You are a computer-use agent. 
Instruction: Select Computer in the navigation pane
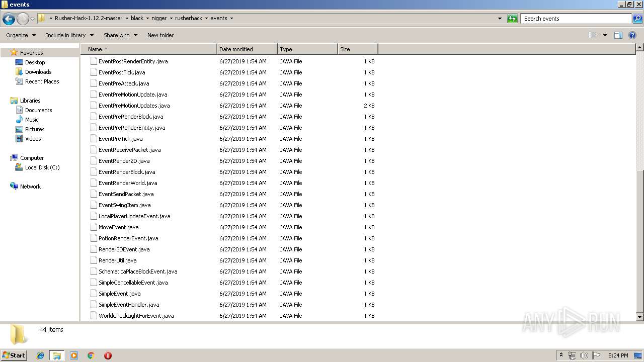tap(32, 158)
